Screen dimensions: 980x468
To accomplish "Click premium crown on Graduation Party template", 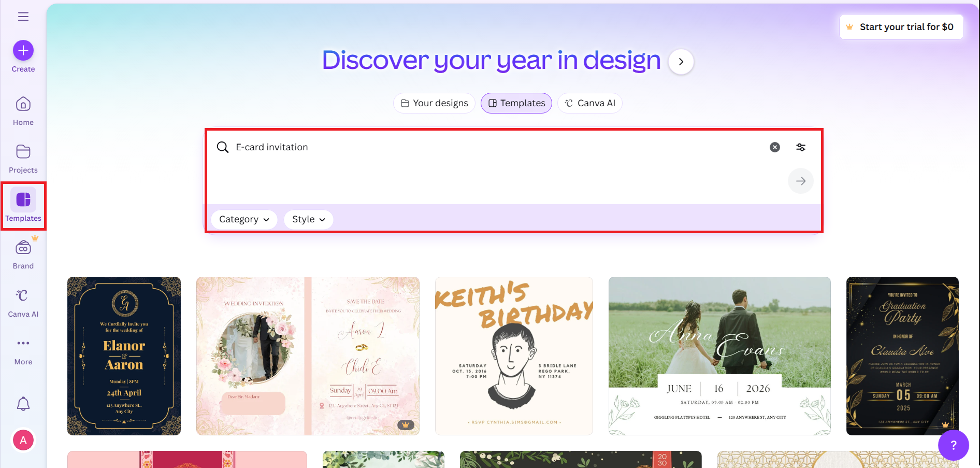I will (945, 424).
